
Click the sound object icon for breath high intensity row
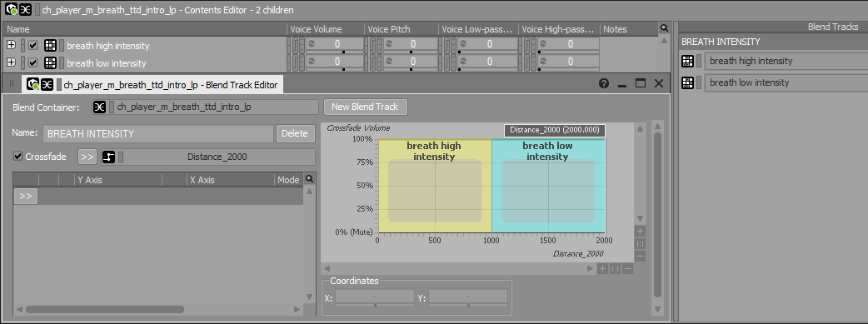pos(50,46)
